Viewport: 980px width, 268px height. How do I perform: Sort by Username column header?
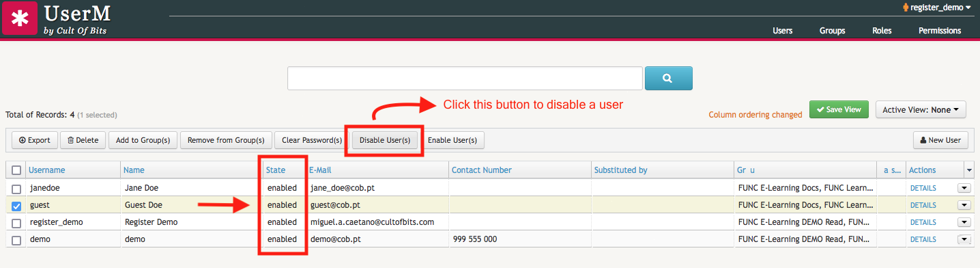pyautogui.click(x=47, y=170)
